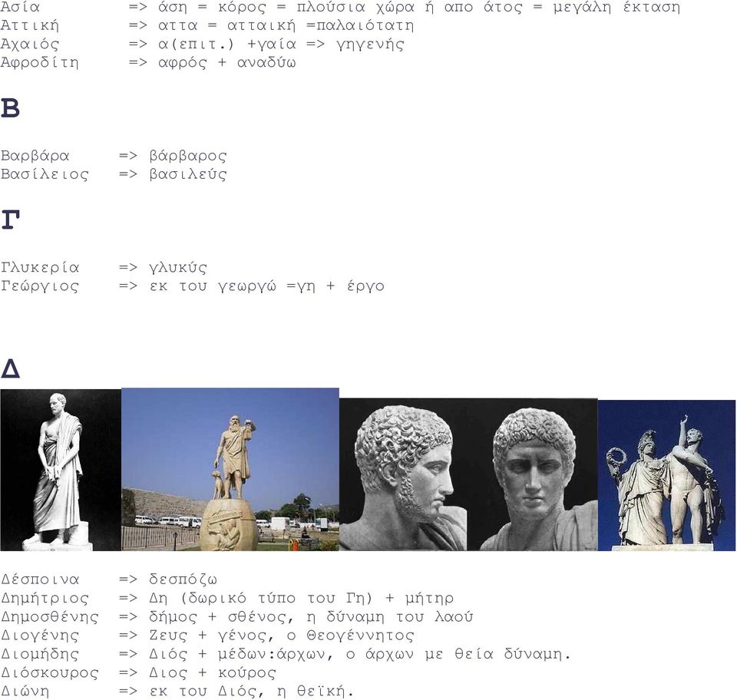The height and width of the screenshot is (700, 737).
Task: Click the name Αφροδίτη
Action: point(40,62)
